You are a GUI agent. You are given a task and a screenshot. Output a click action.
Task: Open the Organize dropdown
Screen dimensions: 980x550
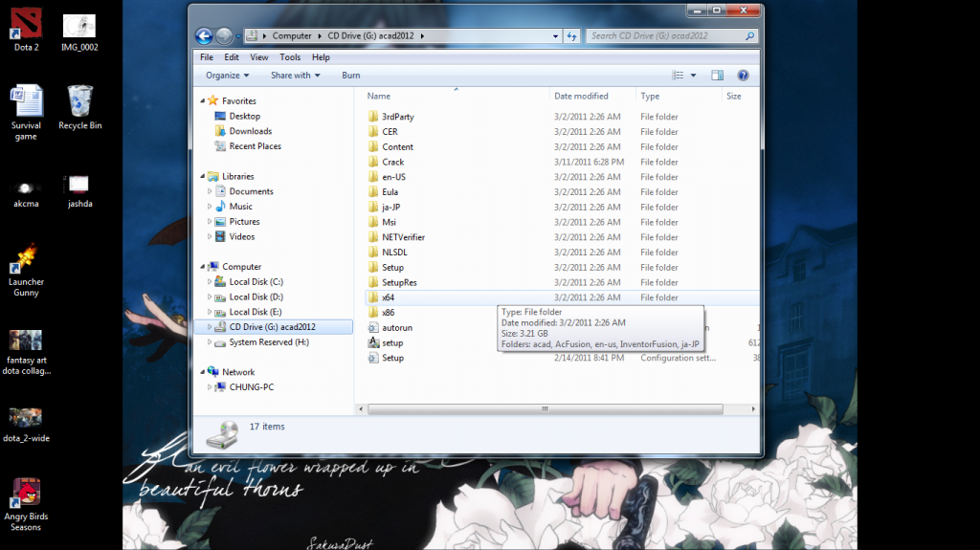tap(228, 76)
